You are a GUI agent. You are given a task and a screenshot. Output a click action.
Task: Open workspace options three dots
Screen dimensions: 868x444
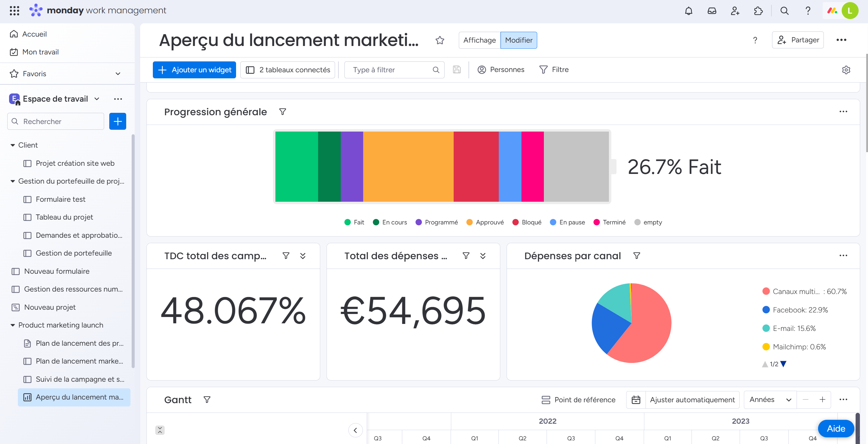coord(118,99)
